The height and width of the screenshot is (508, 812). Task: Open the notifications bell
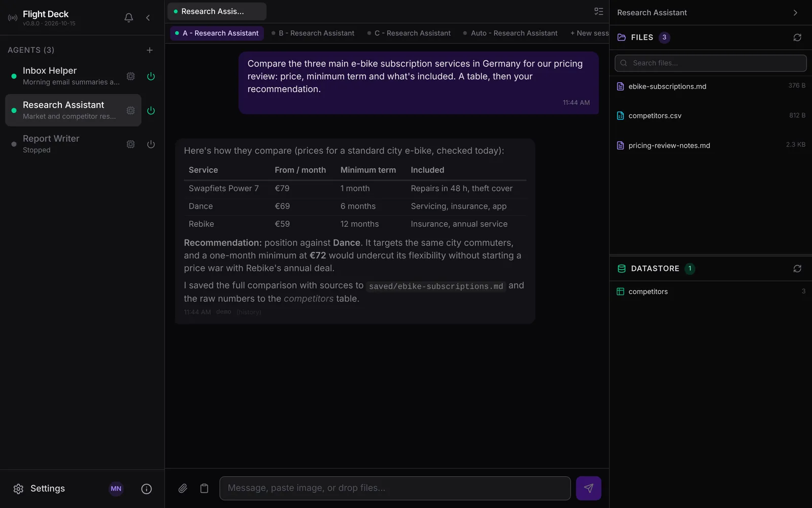(x=129, y=18)
